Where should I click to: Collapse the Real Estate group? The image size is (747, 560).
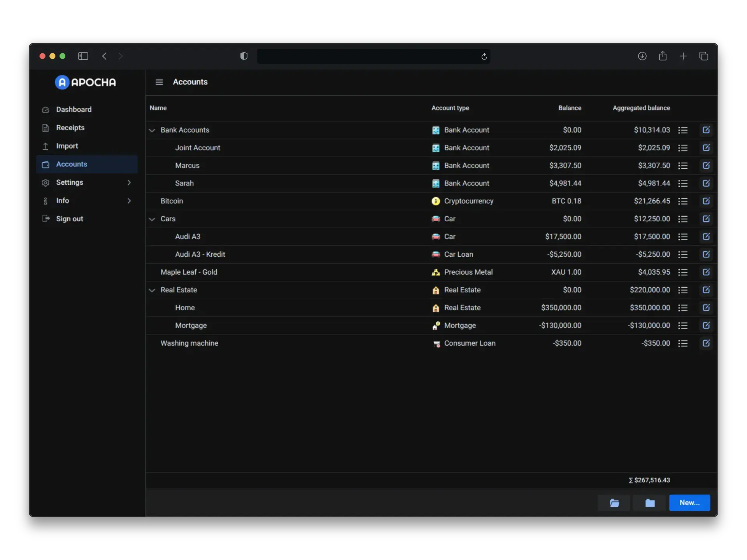click(x=152, y=290)
